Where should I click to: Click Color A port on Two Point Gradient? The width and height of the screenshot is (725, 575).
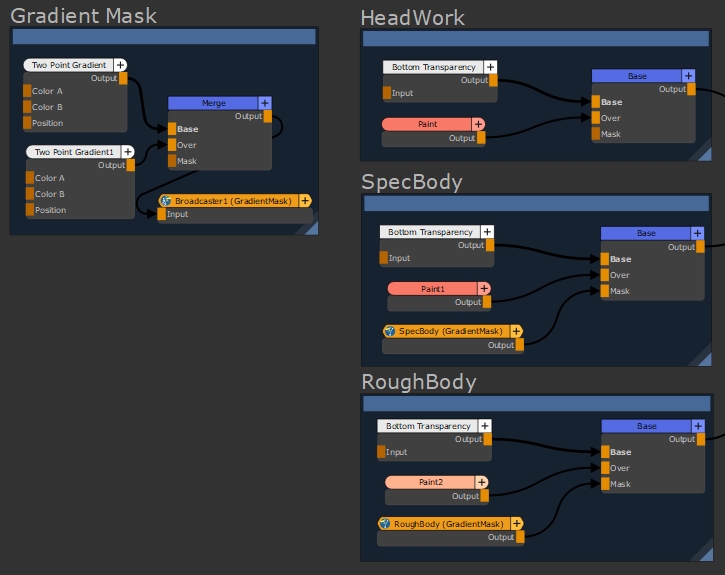coord(28,91)
